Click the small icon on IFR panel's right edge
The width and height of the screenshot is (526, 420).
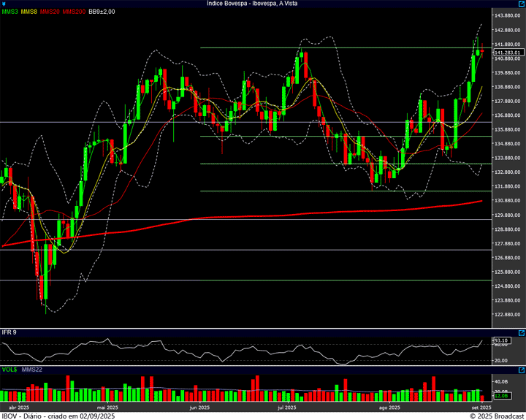point(522,333)
